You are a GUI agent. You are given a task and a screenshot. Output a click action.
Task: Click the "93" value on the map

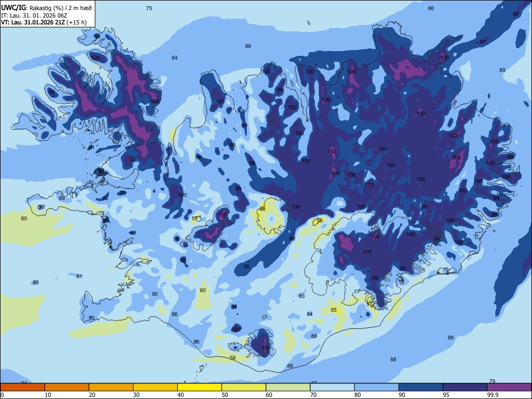97,36
